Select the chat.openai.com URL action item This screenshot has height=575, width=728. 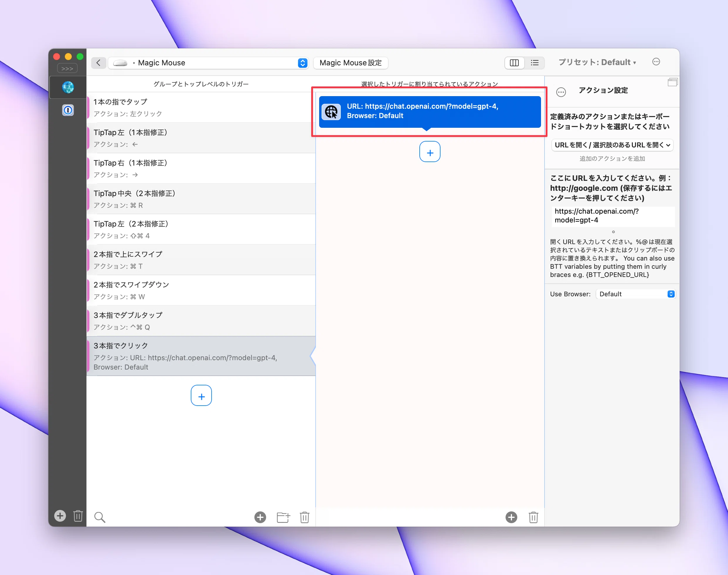430,112
